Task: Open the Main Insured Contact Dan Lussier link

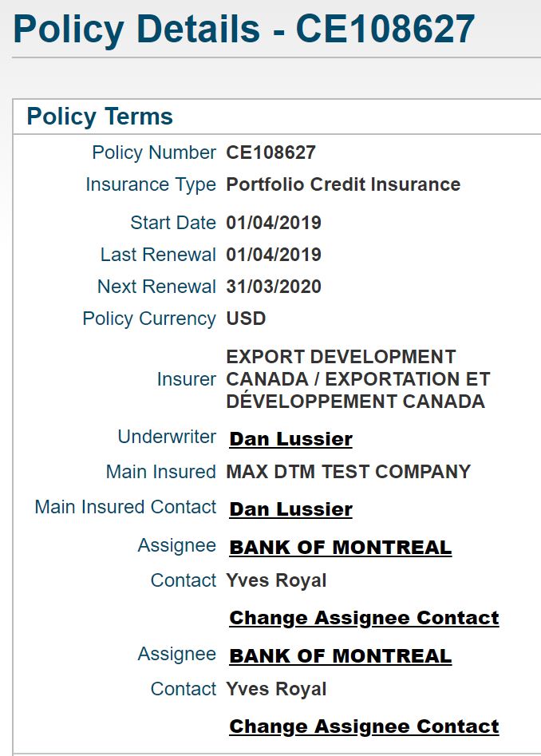Action: (x=290, y=509)
